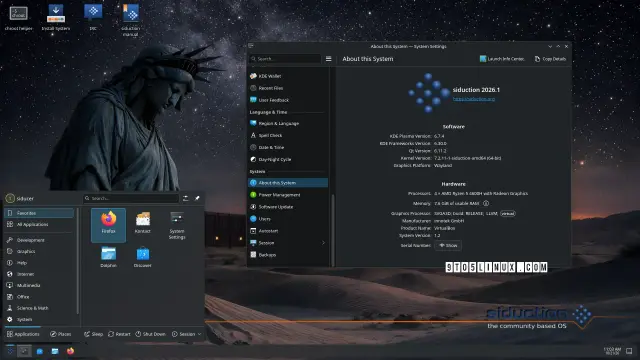Switch to the Places tab in launcher

pos(60,334)
